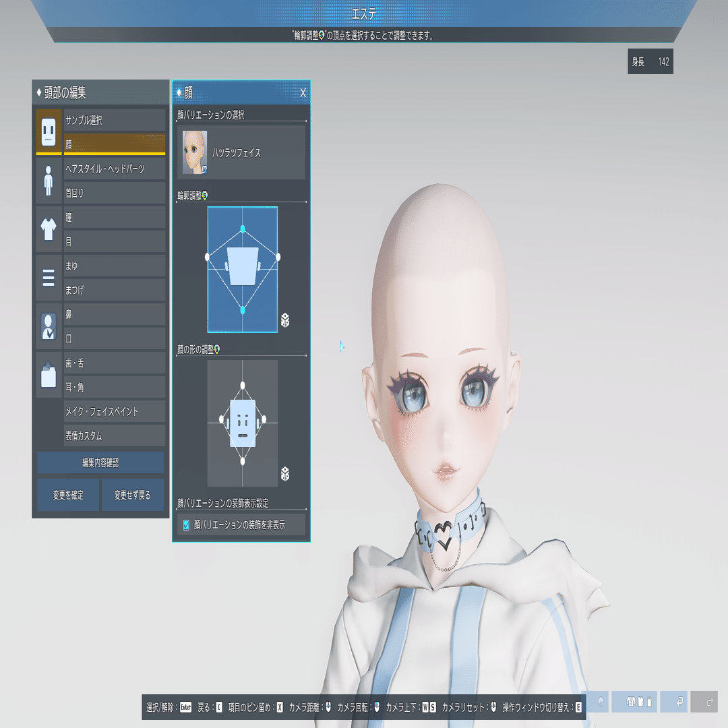Image resolution: width=728 pixels, height=728 pixels.
Task: Click 頭部の編集 panel title
Action: coord(65,93)
